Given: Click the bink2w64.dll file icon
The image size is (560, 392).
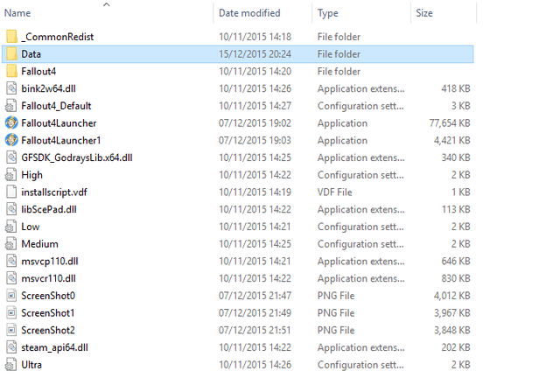Looking at the screenshot, I should pos(11,88).
